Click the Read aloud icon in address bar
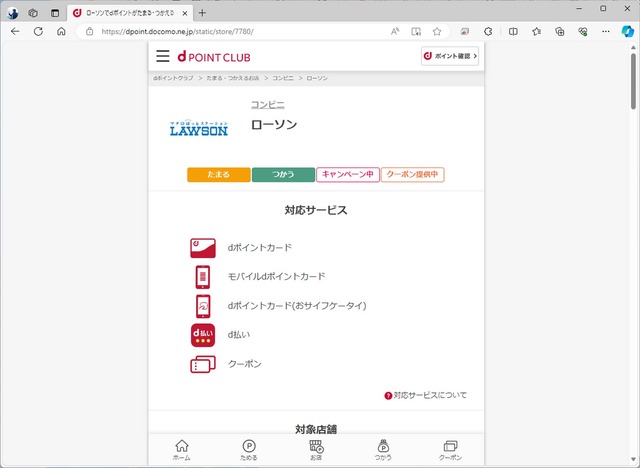This screenshot has width=640, height=468. pos(395,31)
